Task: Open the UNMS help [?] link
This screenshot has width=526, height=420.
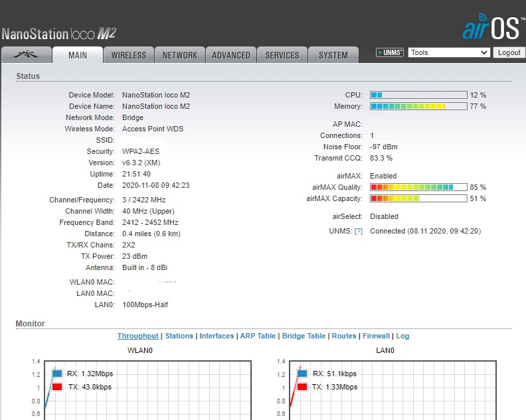Action: click(x=359, y=232)
